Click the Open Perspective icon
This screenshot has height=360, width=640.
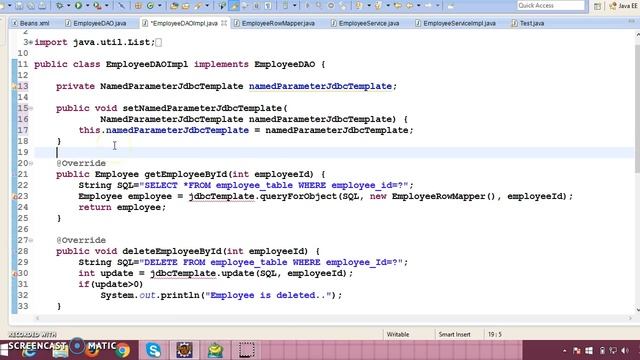[597, 6]
